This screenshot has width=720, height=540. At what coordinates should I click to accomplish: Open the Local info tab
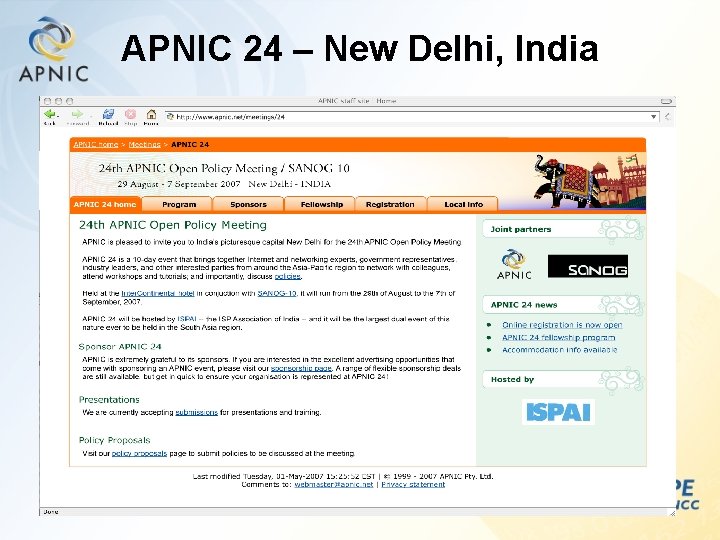(463, 204)
